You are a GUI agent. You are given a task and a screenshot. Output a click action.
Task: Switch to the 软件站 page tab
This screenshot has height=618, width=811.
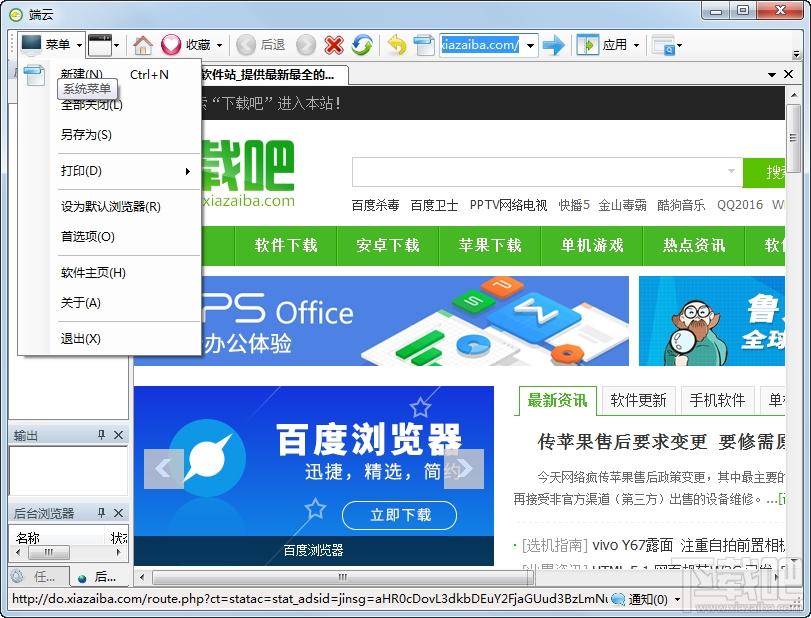click(274, 75)
